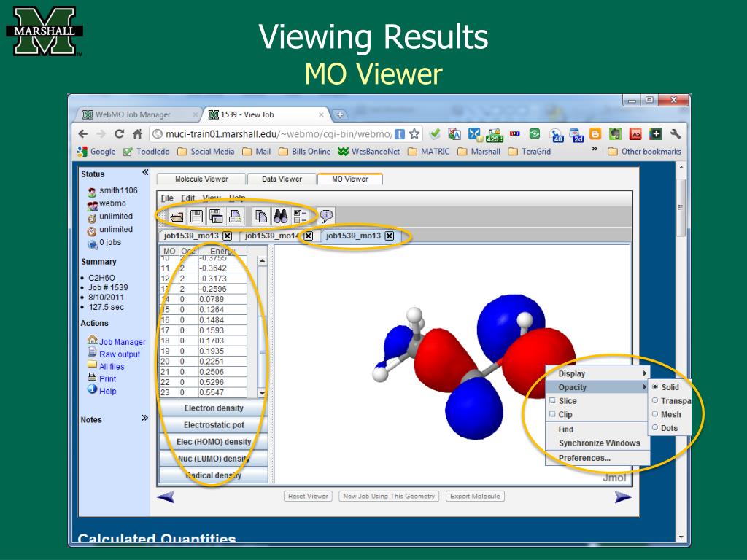Collapse the Status sidebar with double chevron
The image size is (747, 560).
click(145, 172)
